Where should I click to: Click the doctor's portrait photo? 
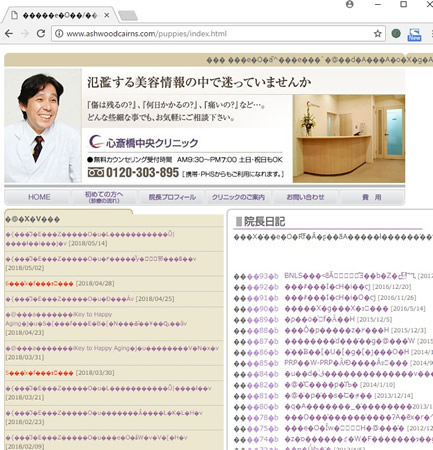[43, 126]
